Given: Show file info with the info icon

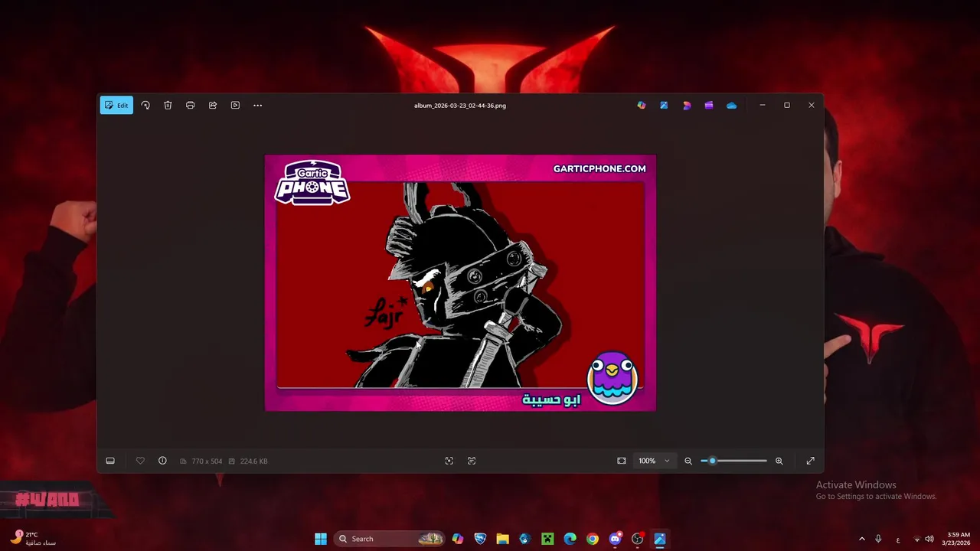Looking at the screenshot, I should pyautogui.click(x=162, y=461).
